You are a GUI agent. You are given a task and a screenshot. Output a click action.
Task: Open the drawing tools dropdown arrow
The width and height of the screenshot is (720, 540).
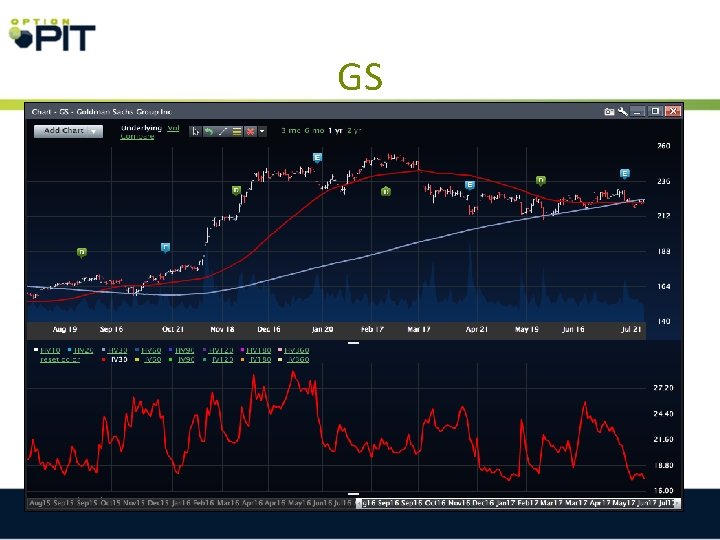tap(262, 131)
